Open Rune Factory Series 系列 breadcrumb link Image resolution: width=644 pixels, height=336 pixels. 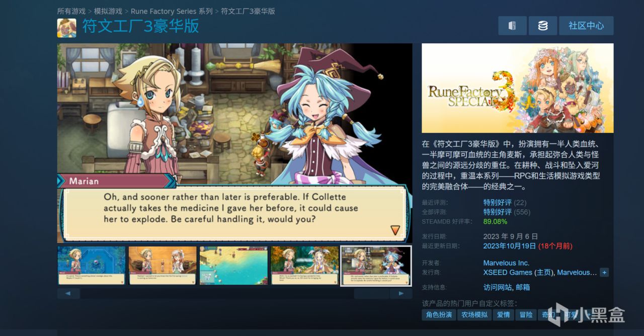click(172, 11)
